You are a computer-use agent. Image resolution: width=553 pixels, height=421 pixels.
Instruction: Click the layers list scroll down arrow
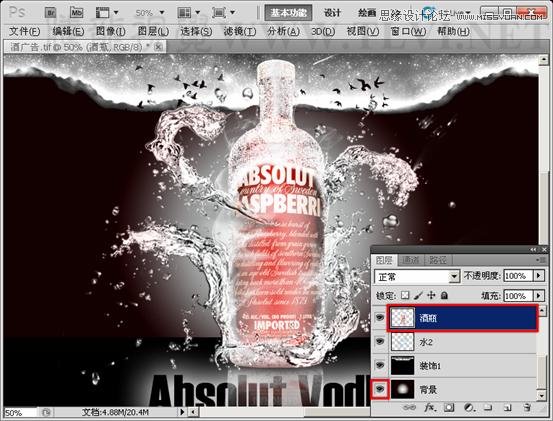(x=542, y=395)
